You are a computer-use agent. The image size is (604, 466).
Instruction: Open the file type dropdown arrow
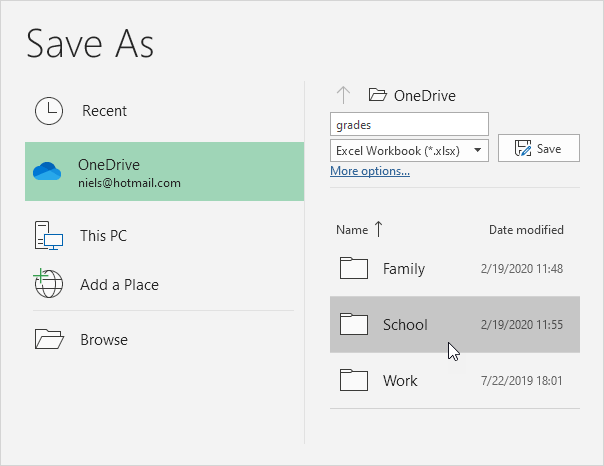click(478, 150)
